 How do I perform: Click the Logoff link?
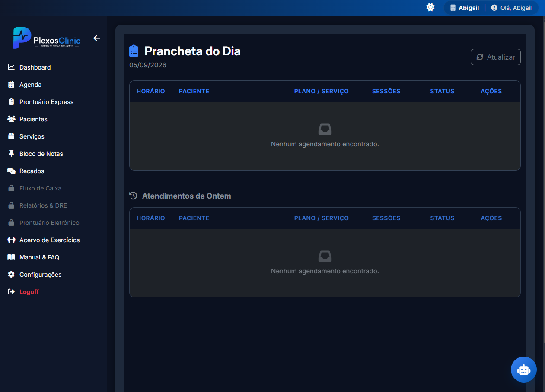click(29, 292)
